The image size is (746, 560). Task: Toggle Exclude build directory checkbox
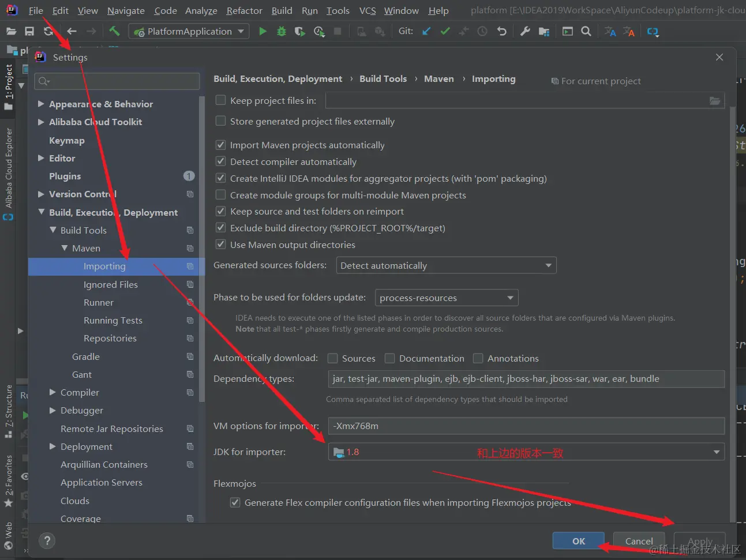point(220,228)
